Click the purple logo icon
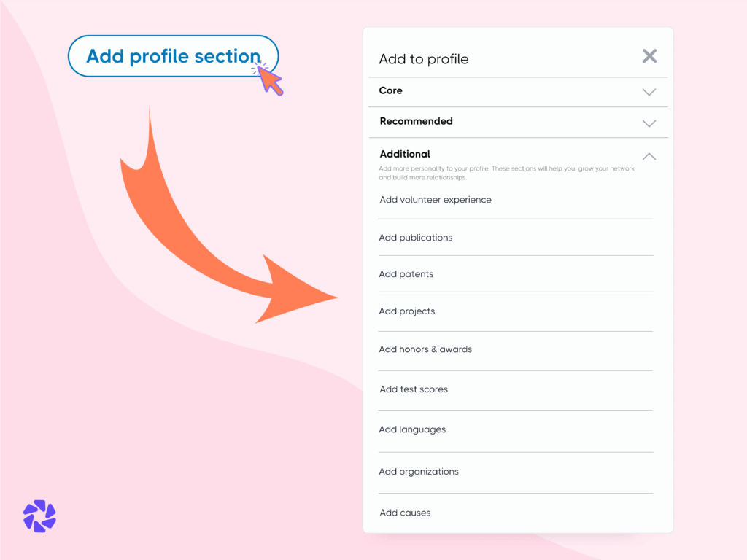The width and height of the screenshot is (747, 560). [x=39, y=516]
